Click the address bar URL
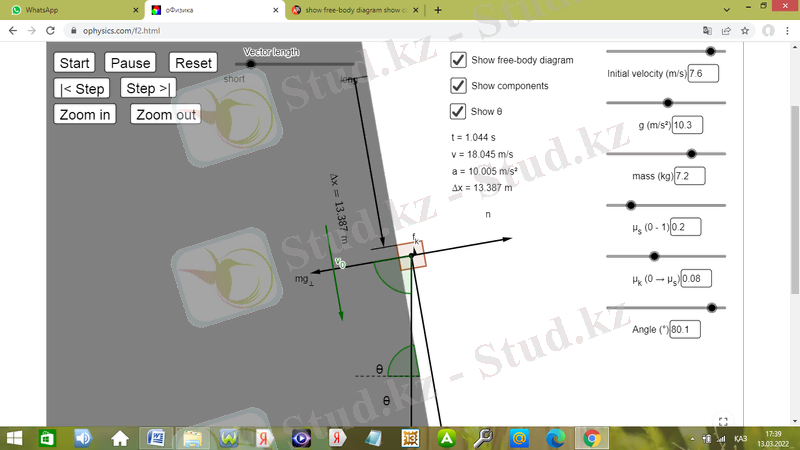 tap(121, 31)
